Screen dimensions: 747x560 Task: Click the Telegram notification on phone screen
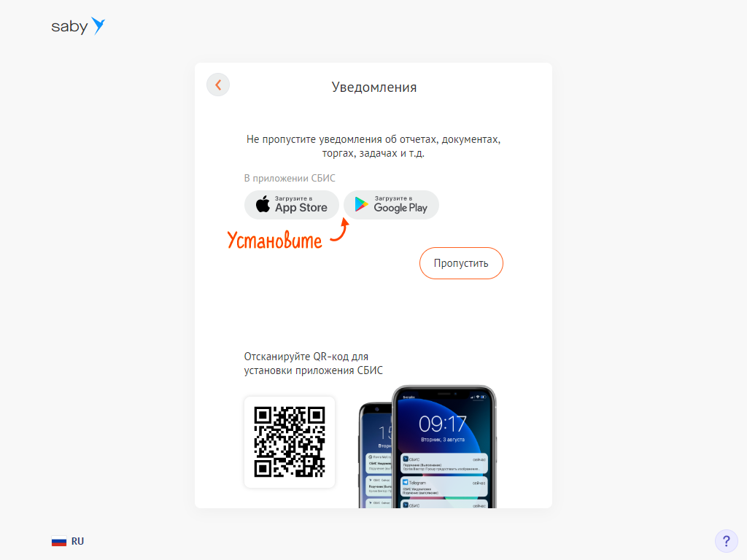[x=444, y=487]
